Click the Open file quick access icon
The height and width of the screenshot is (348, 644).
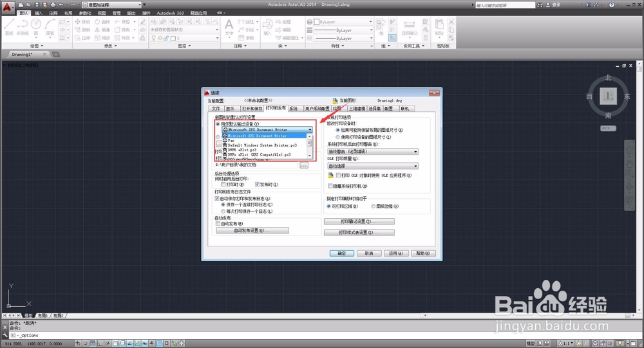coord(28,5)
